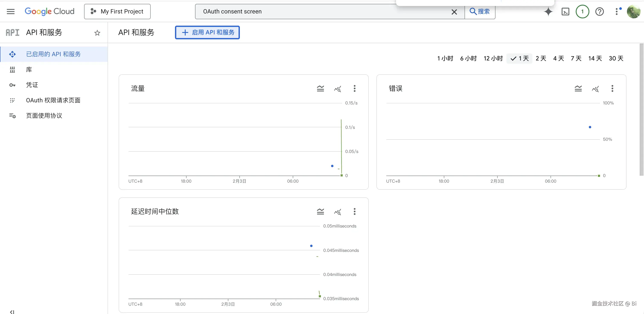Image resolution: width=644 pixels, height=314 pixels.
Task: Click the 启用 API 和服务 button
Action: [x=207, y=32]
